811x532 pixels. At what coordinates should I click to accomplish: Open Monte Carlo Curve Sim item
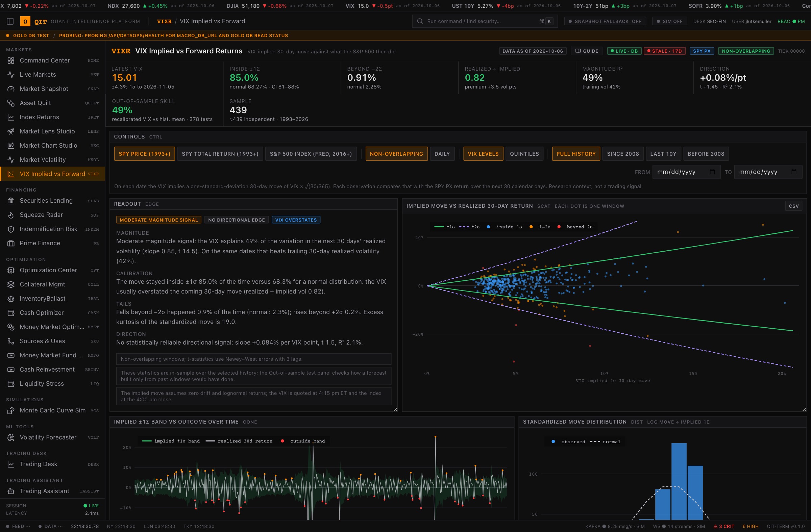[x=52, y=411]
